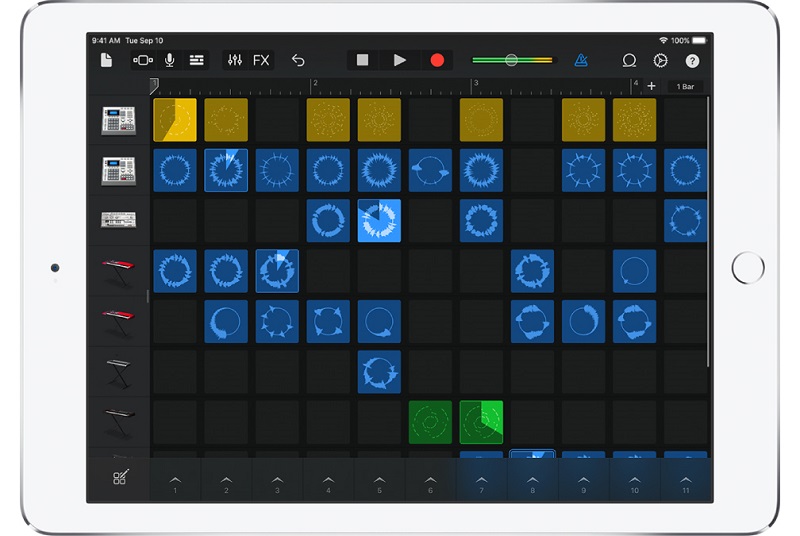Open the grid cell edit button
This screenshot has height=536, width=800.
[120, 477]
